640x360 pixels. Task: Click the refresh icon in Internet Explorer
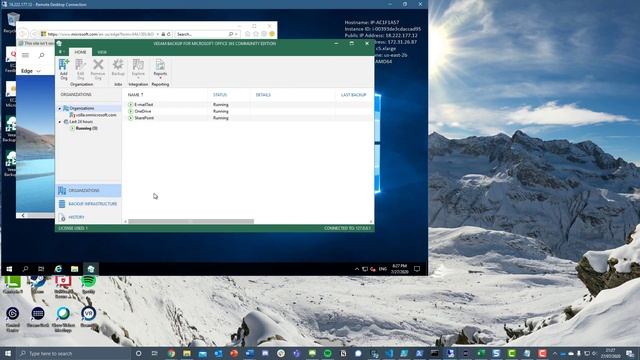pyautogui.click(x=169, y=34)
